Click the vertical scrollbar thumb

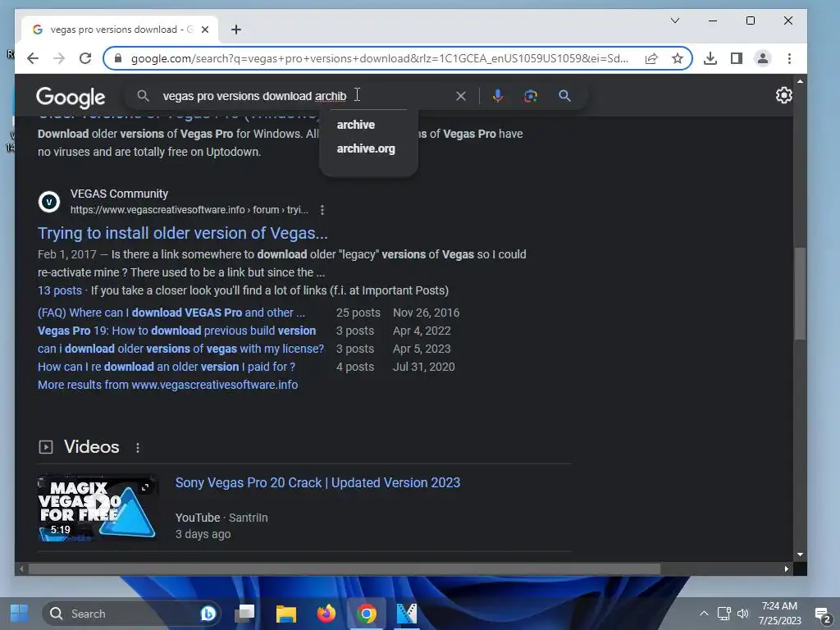click(800, 294)
